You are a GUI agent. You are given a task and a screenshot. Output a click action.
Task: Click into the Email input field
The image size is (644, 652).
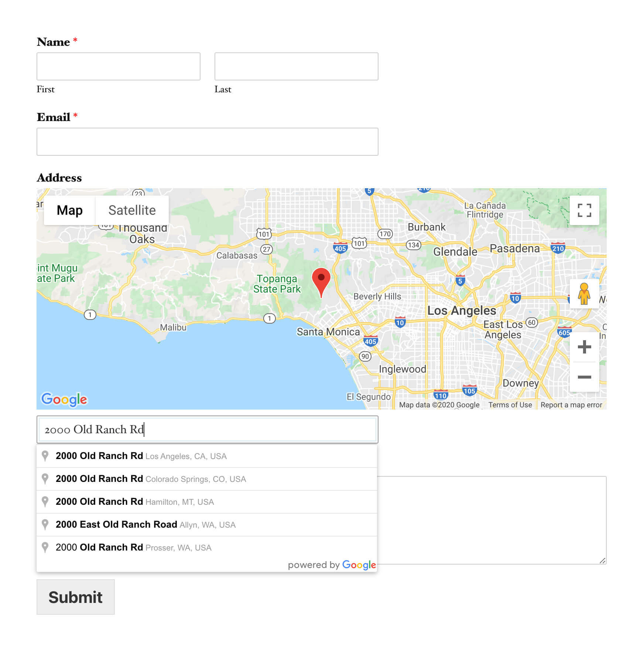click(207, 142)
